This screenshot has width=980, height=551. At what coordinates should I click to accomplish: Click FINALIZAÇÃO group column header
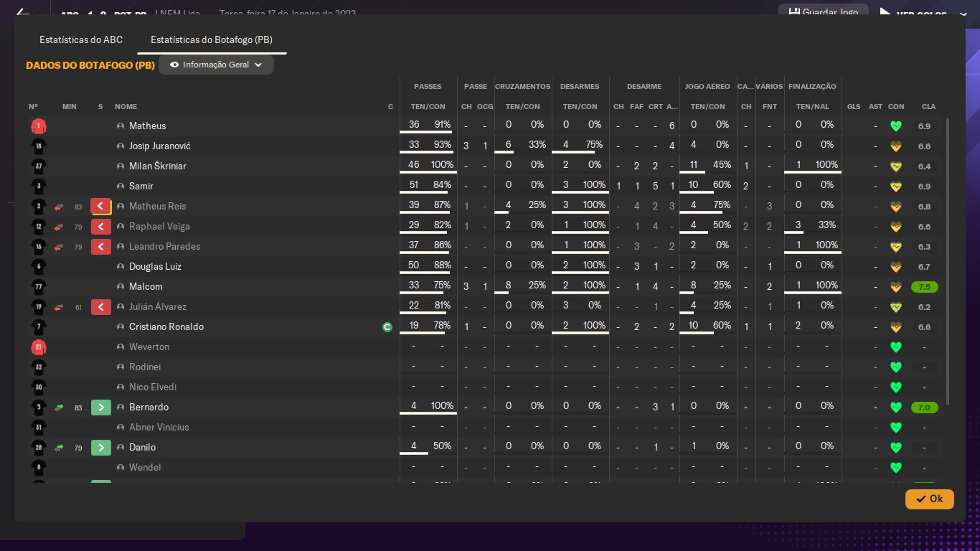812,86
